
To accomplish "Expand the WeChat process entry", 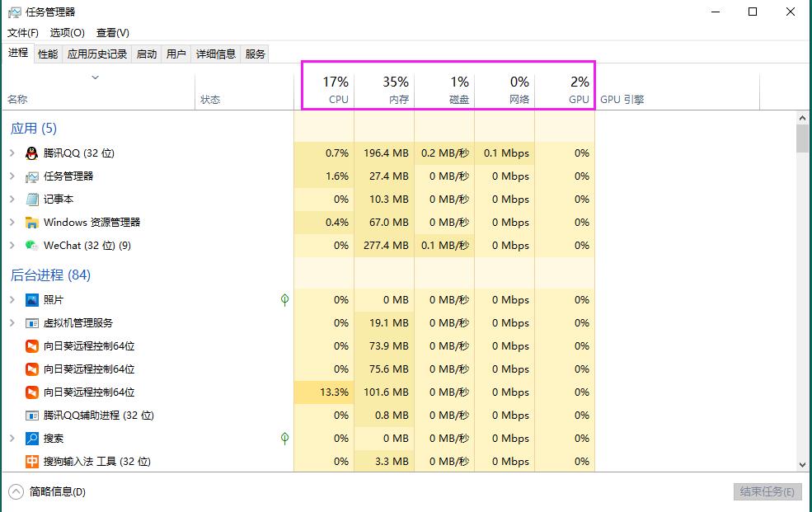I will point(12,245).
